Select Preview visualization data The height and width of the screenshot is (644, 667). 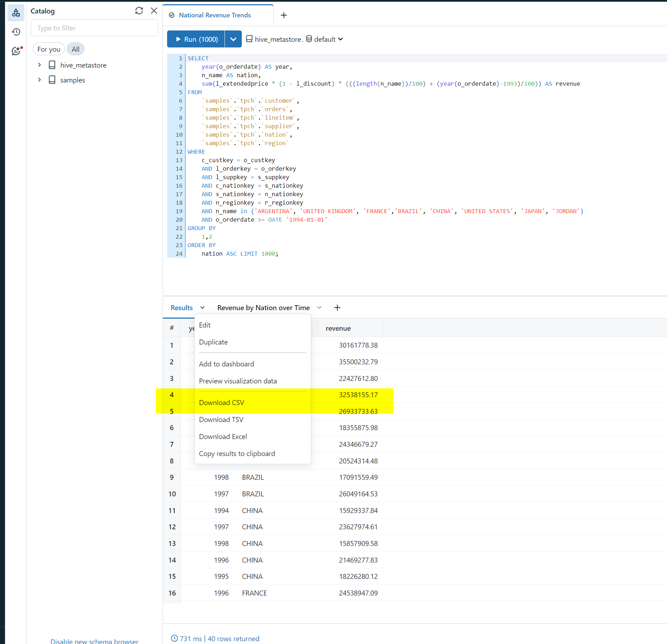pyautogui.click(x=253, y=381)
